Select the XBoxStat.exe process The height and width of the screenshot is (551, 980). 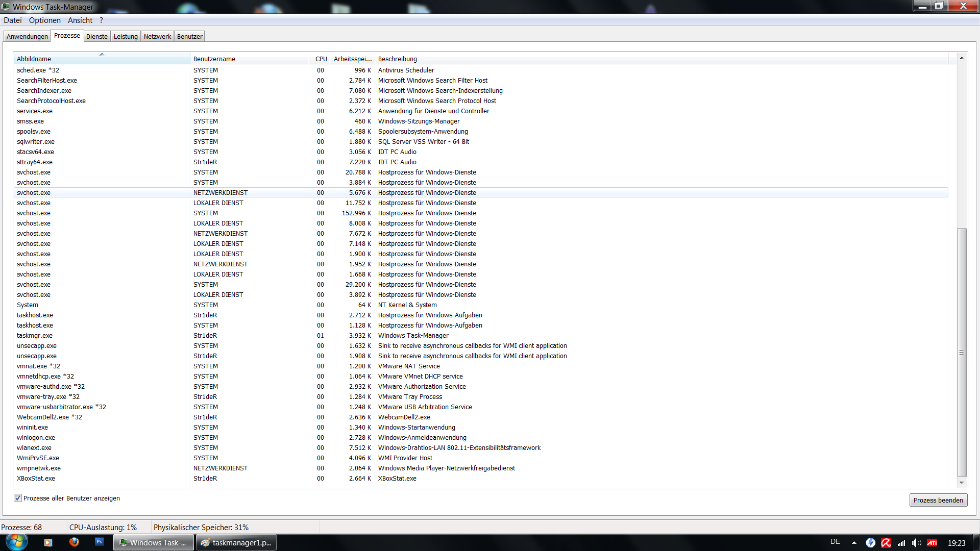click(481, 479)
